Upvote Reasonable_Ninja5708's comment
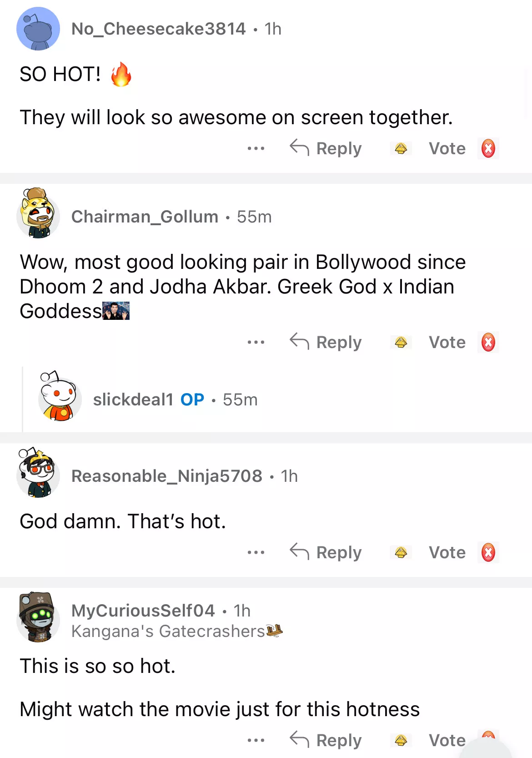The image size is (532, 758). pyautogui.click(x=401, y=552)
